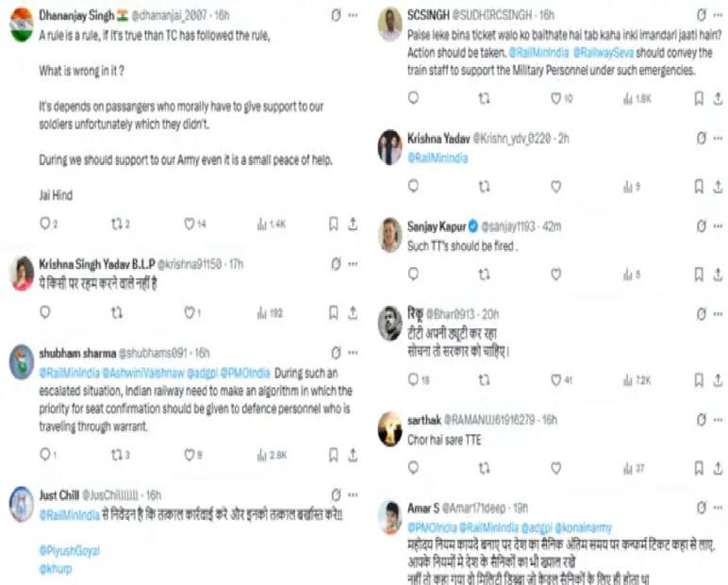Open @PiyushGoyal mention link
The height and width of the screenshot is (585, 728).
(x=69, y=550)
